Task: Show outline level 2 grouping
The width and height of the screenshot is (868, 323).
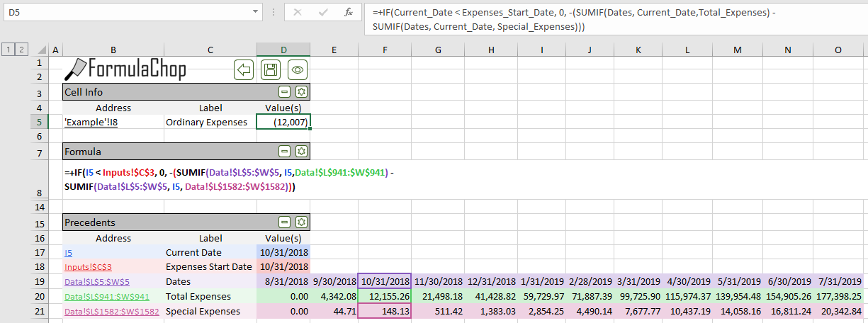Action: [21, 49]
